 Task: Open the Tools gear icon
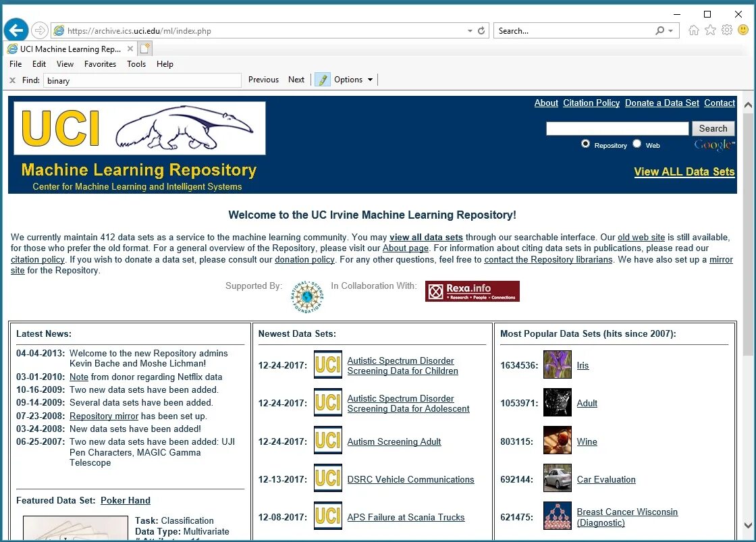(x=727, y=30)
